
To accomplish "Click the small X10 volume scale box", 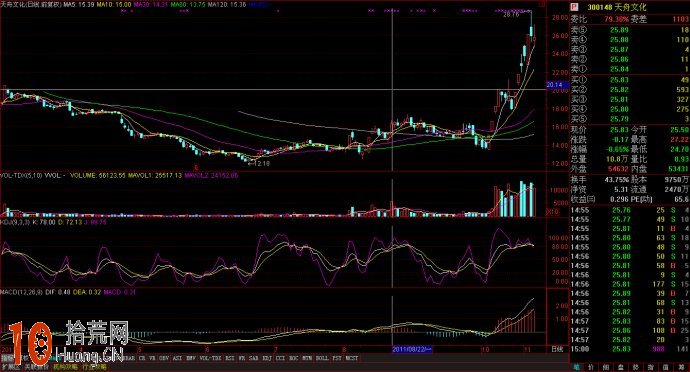I will (552, 212).
